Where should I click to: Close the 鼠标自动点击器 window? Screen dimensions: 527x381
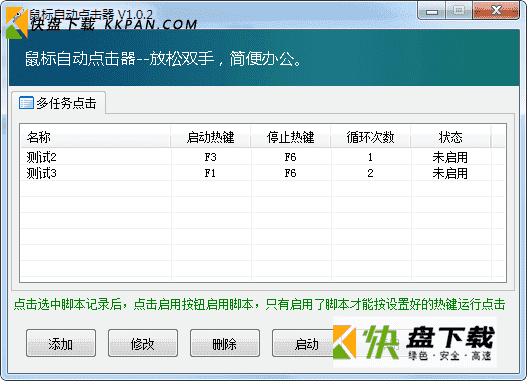coord(496,11)
